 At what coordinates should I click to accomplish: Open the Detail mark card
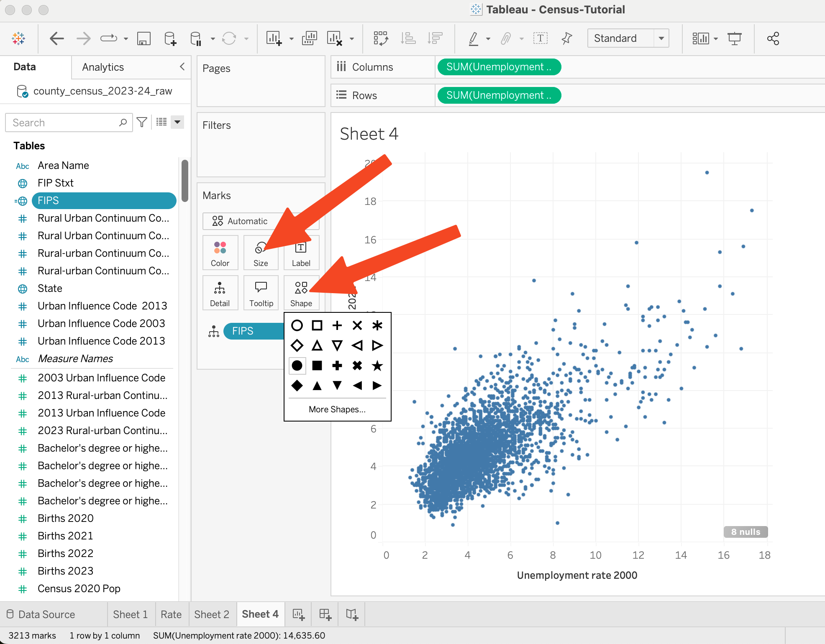(x=220, y=293)
